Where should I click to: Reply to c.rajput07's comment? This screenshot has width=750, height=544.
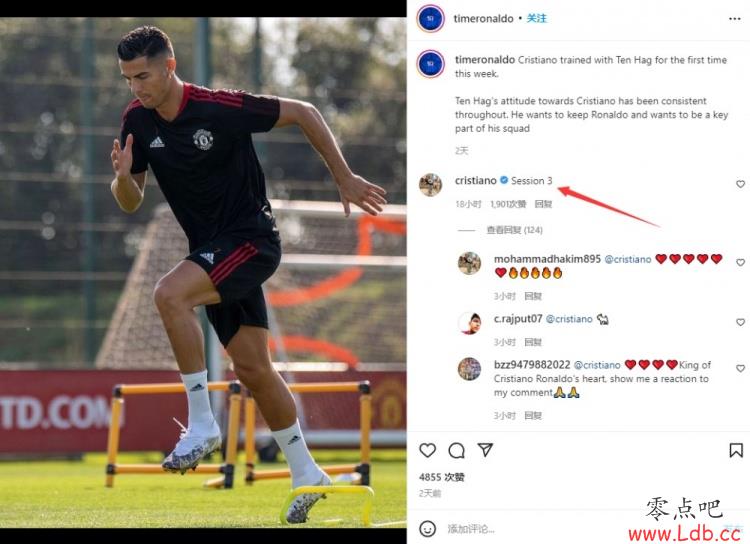point(533,342)
